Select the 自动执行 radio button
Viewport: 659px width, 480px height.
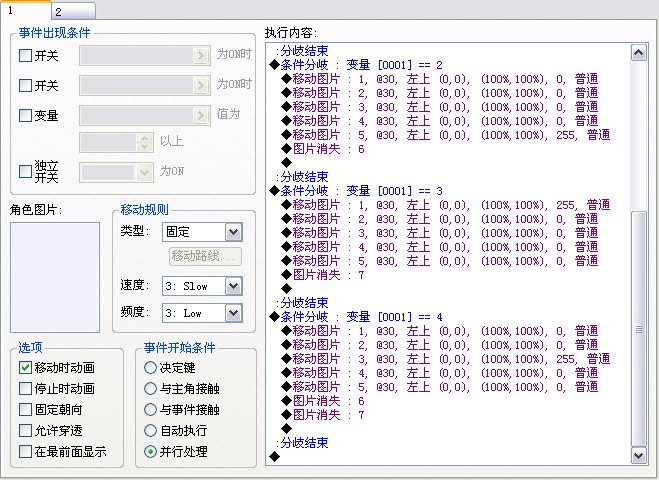pyautogui.click(x=150, y=430)
